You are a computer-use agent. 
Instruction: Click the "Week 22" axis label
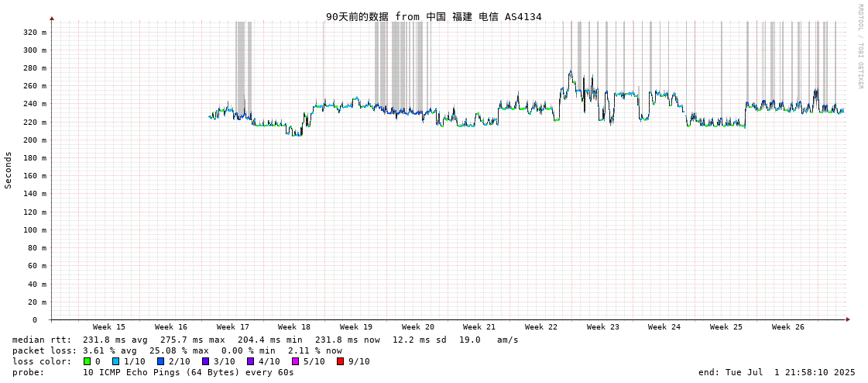point(541,327)
